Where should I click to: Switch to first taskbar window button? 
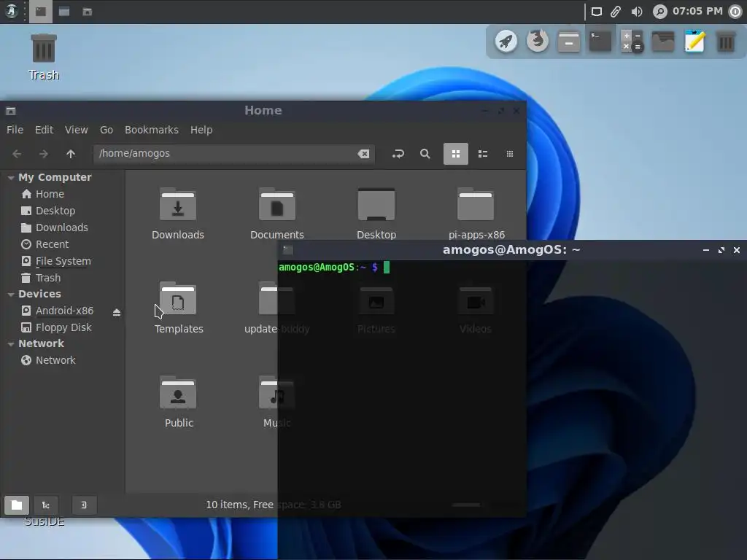point(41,12)
